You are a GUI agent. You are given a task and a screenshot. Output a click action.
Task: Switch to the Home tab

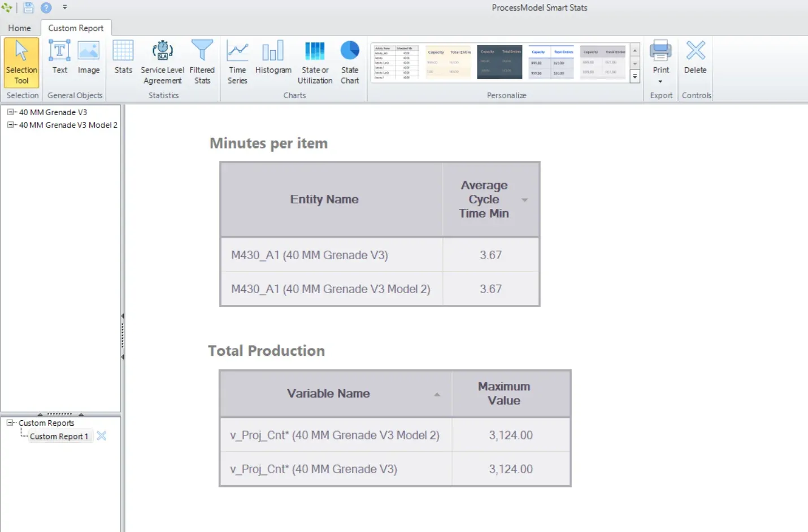(x=20, y=28)
